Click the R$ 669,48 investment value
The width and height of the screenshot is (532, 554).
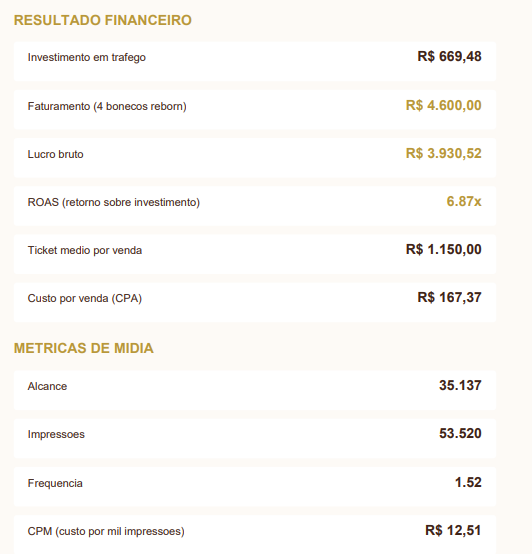[x=449, y=57]
